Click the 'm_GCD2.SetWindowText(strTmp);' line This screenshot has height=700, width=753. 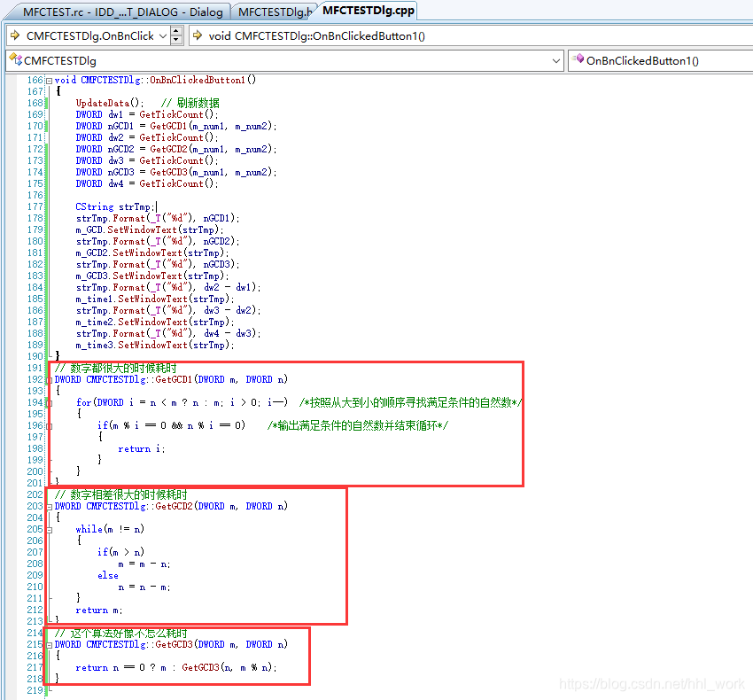point(152,253)
